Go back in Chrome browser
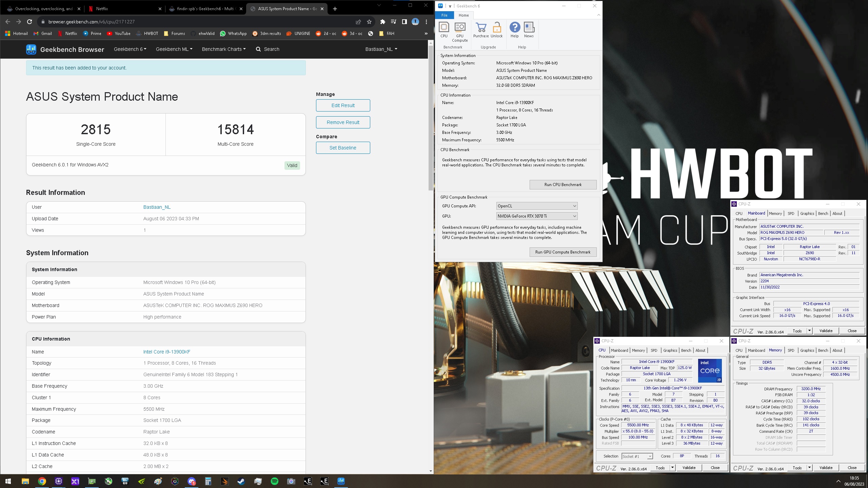The width and height of the screenshot is (868, 488). click(8, 22)
